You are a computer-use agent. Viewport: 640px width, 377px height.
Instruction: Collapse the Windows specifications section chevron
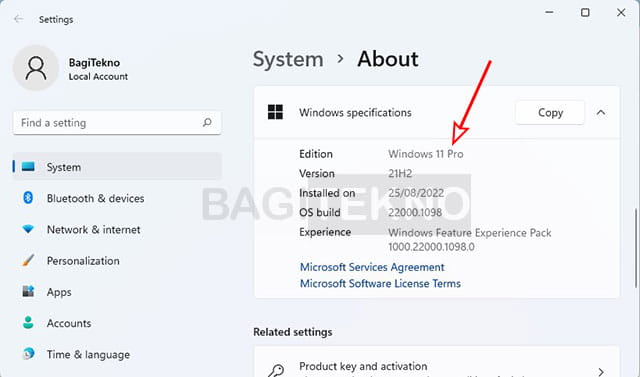(x=601, y=113)
